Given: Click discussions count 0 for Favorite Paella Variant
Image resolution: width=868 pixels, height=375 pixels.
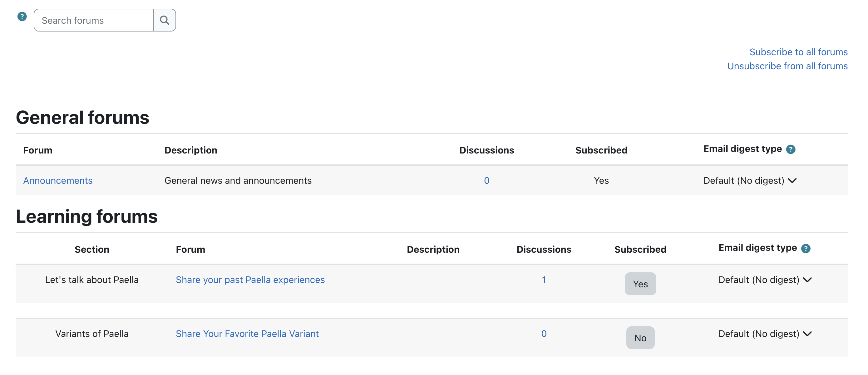Looking at the screenshot, I should pyautogui.click(x=544, y=334).
